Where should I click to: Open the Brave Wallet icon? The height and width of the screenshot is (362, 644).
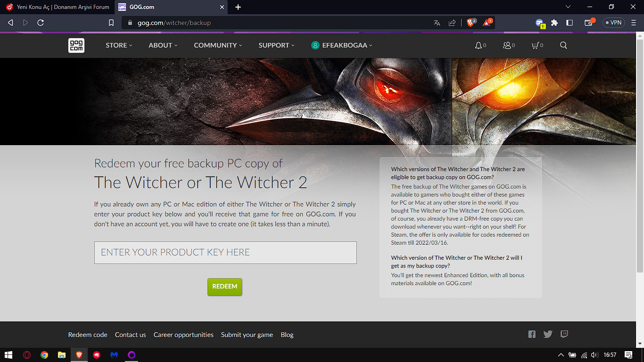pyautogui.click(x=589, y=23)
